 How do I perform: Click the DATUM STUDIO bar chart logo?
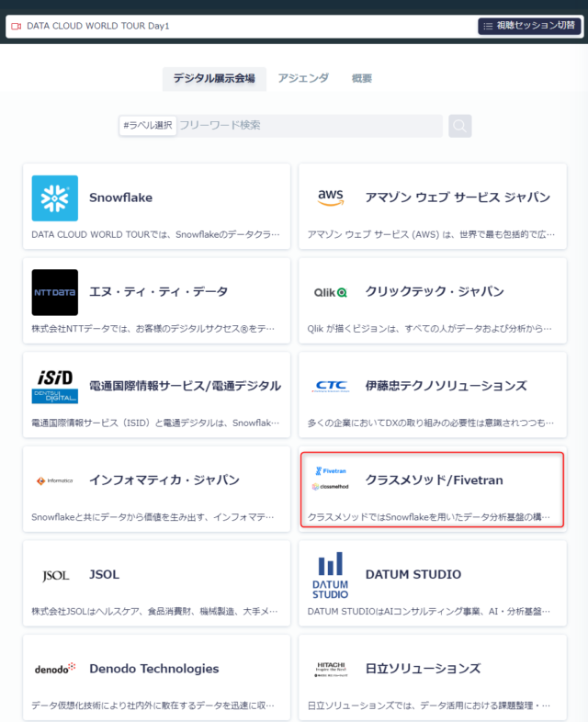click(331, 575)
